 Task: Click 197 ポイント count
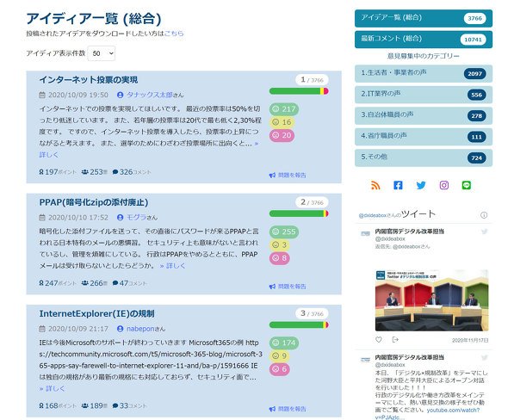click(x=58, y=172)
